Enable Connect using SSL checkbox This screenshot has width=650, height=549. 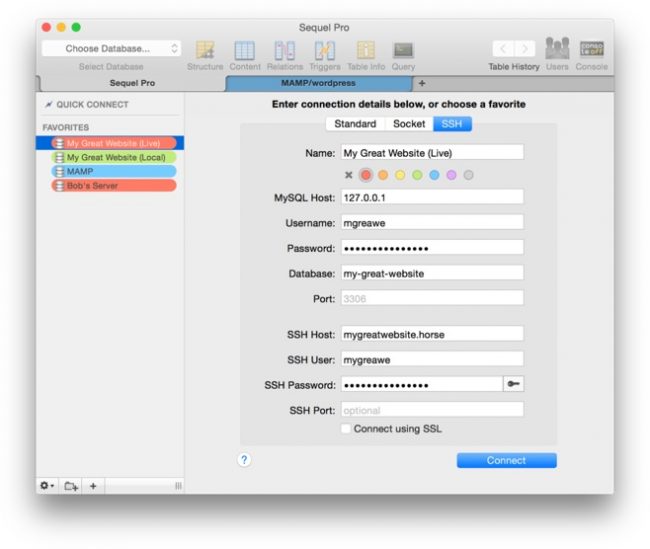pos(345,428)
